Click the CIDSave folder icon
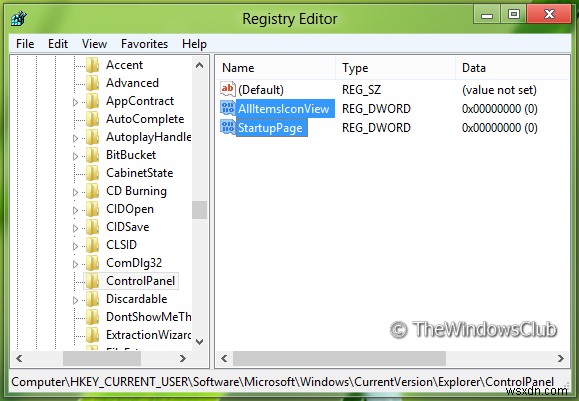Screen dimensions: 579x401 click(x=92, y=227)
